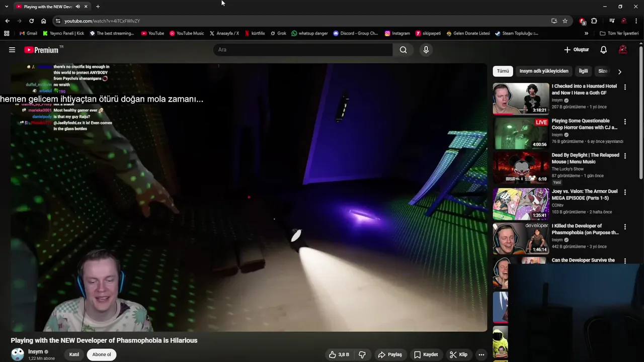This screenshot has width=644, height=362.
Task: Click the video player area to pause
Action: coord(249,197)
